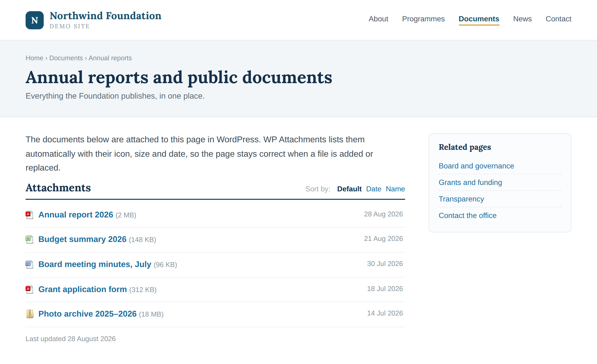Click the 21 Aug 2026 date

pos(383,239)
